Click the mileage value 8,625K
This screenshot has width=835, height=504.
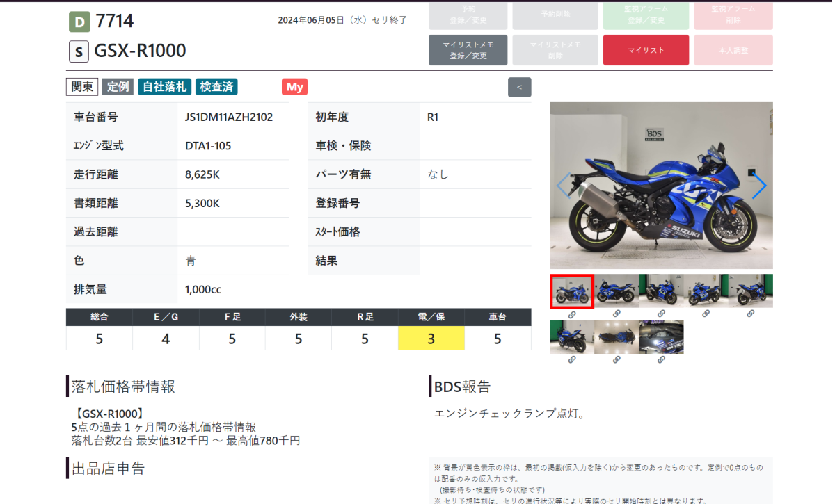coord(202,174)
